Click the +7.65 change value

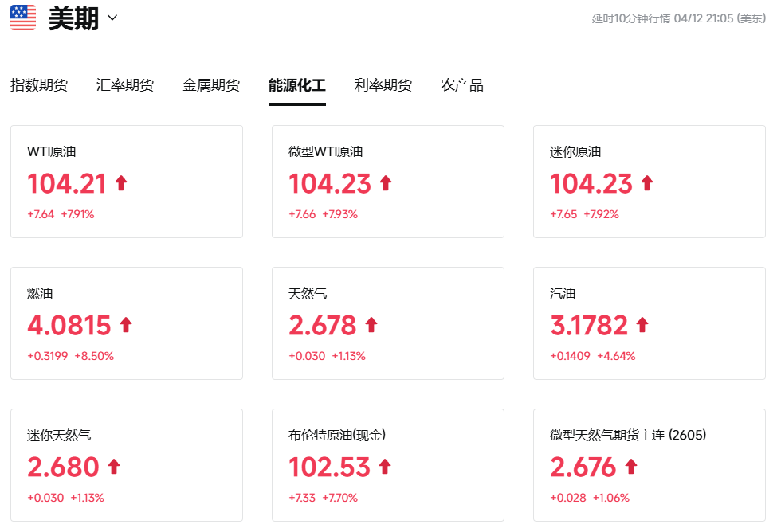[564, 214]
